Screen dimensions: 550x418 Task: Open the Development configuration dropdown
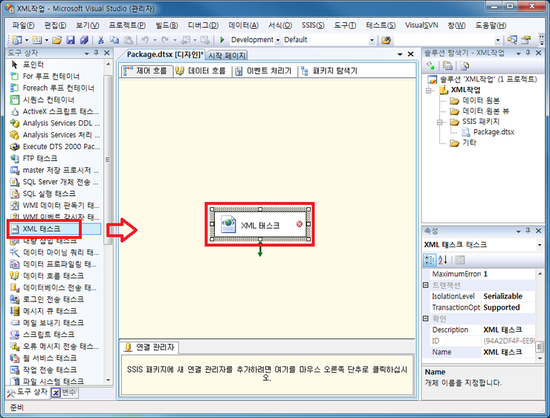pos(278,40)
